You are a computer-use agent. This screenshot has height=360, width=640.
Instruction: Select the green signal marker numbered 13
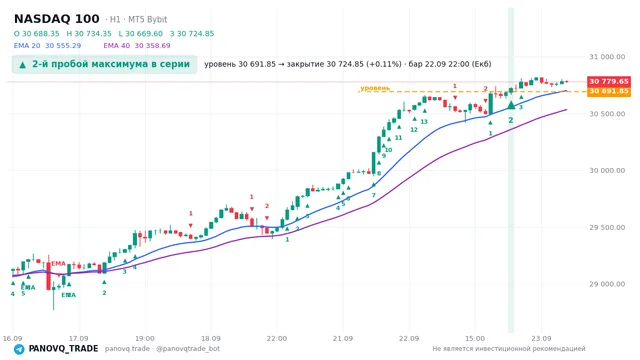click(x=424, y=121)
